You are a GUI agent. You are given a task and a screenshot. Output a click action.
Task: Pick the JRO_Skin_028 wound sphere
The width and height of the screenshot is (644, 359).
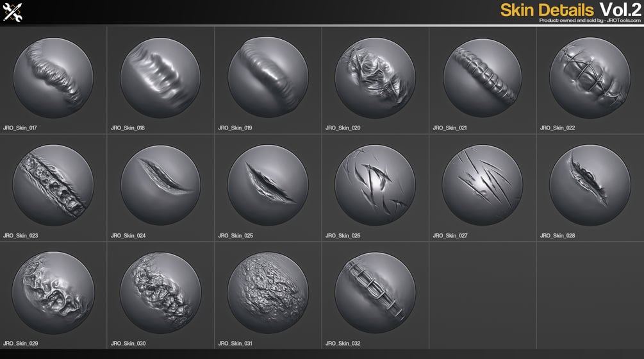click(x=590, y=185)
